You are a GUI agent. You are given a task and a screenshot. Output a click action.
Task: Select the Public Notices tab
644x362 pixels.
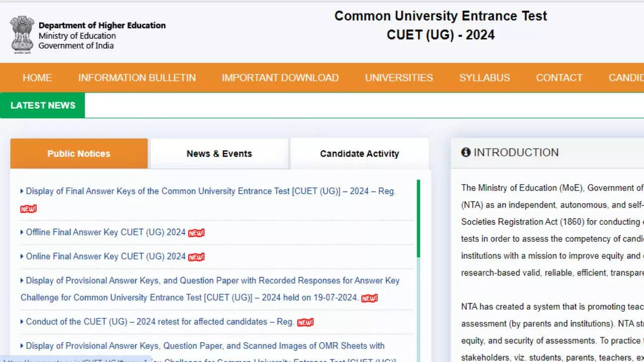click(x=79, y=154)
